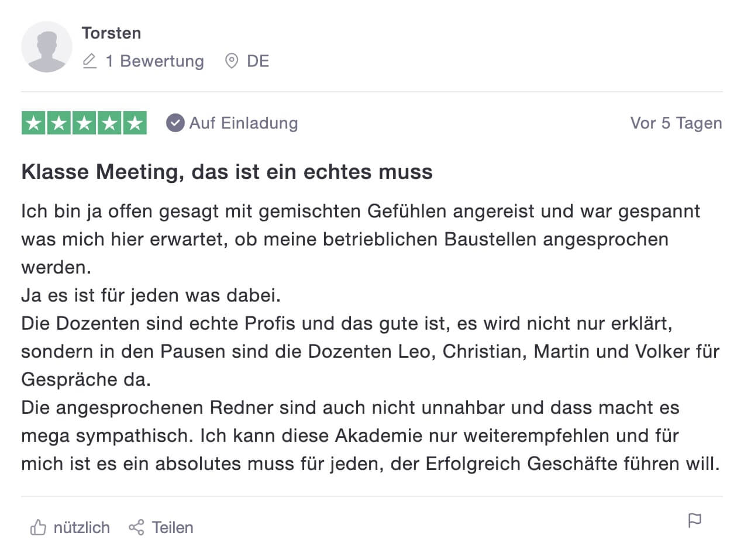744x560 pixels.
Task: Click the first green rating star
Action: click(x=34, y=123)
